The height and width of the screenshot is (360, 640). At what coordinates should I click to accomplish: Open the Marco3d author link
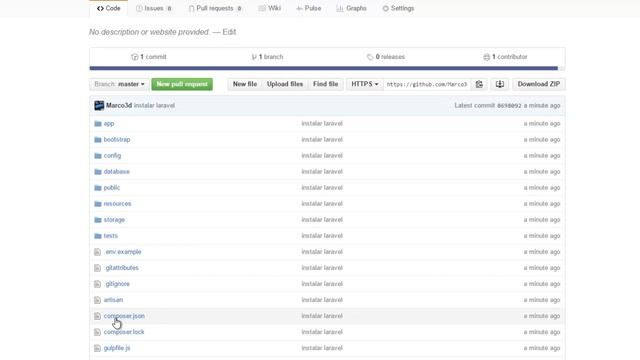pos(119,105)
